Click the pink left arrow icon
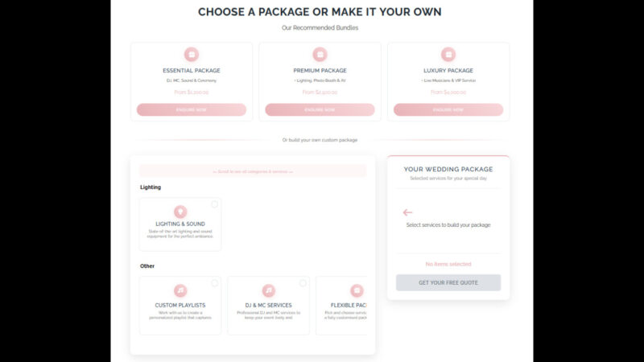Viewport: 644px width, 362px height. pyautogui.click(x=407, y=212)
